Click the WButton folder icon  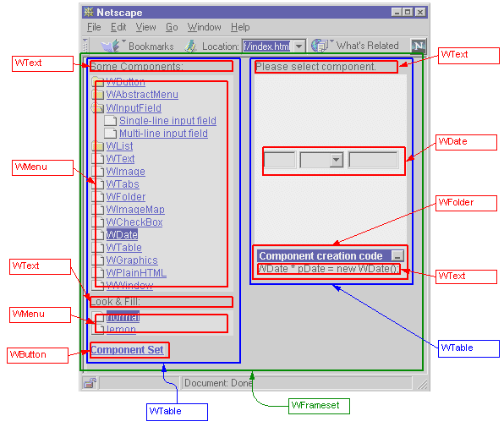[98, 82]
